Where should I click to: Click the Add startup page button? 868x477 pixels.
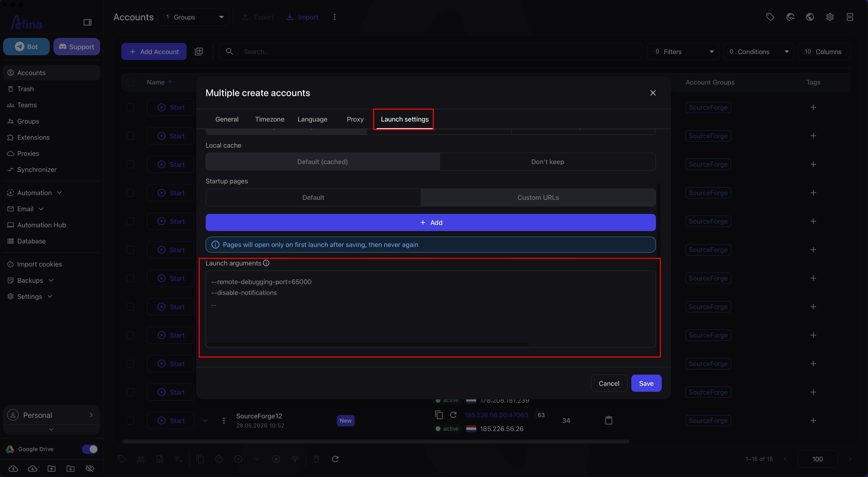[x=431, y=222]
